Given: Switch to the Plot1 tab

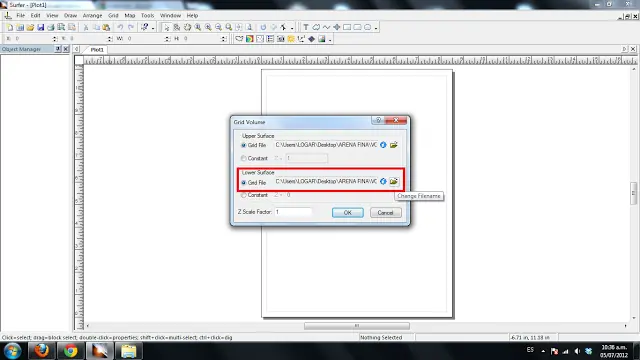Looking at the screenshot, I should click(97, 50).
